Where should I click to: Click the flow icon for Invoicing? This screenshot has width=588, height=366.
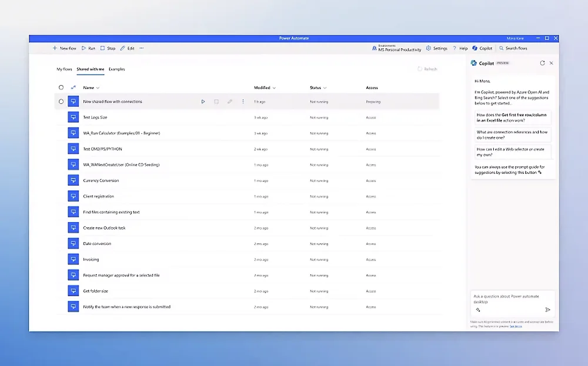click(73, 259)
